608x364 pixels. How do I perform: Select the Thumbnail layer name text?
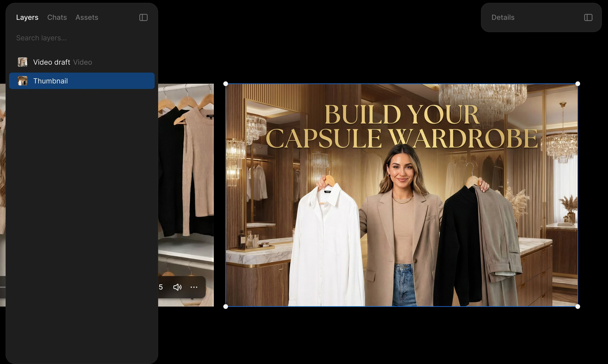point(50,81)
